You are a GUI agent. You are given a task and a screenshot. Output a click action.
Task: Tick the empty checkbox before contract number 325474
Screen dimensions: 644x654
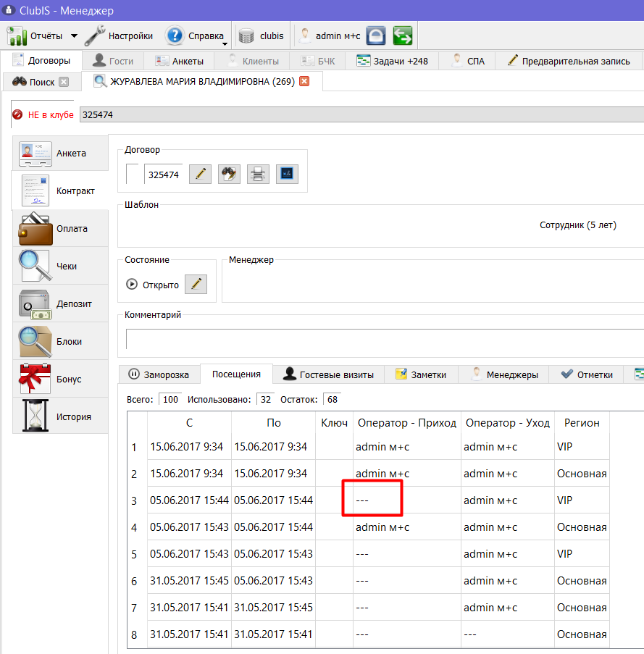(133, 174)
